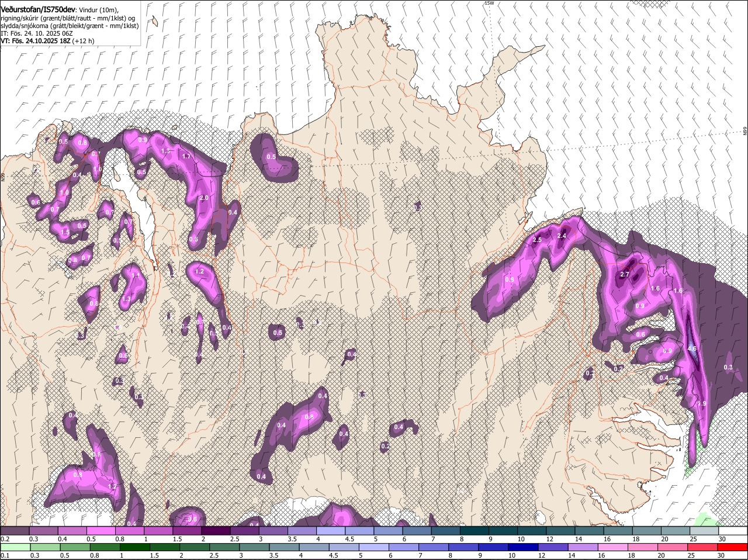748x560 pixels.
Task: Pick the red swatch after 30 on the lower scale
Action: click(x=733, y=547)
